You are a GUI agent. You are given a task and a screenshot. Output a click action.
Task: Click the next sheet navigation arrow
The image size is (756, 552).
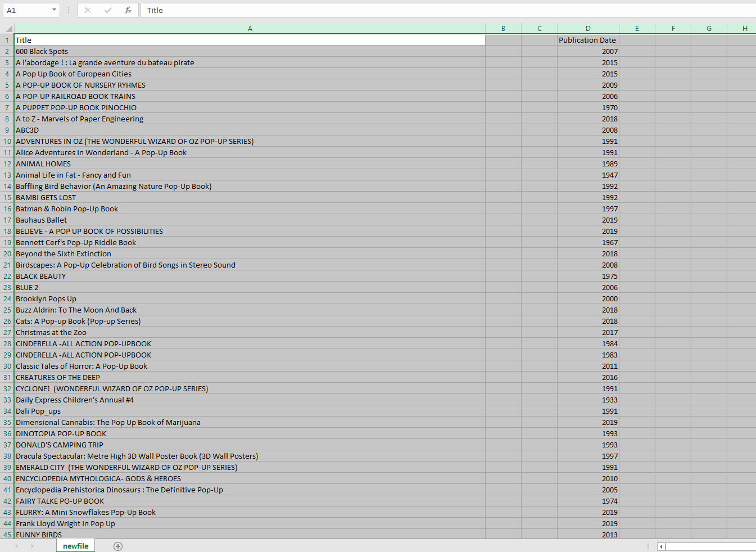pyautogui.click(x=32, y=546)
